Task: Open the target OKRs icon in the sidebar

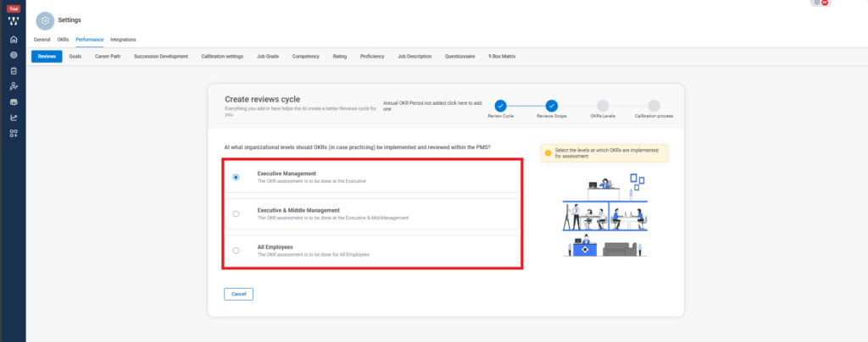Action: [x=14, y=55]
